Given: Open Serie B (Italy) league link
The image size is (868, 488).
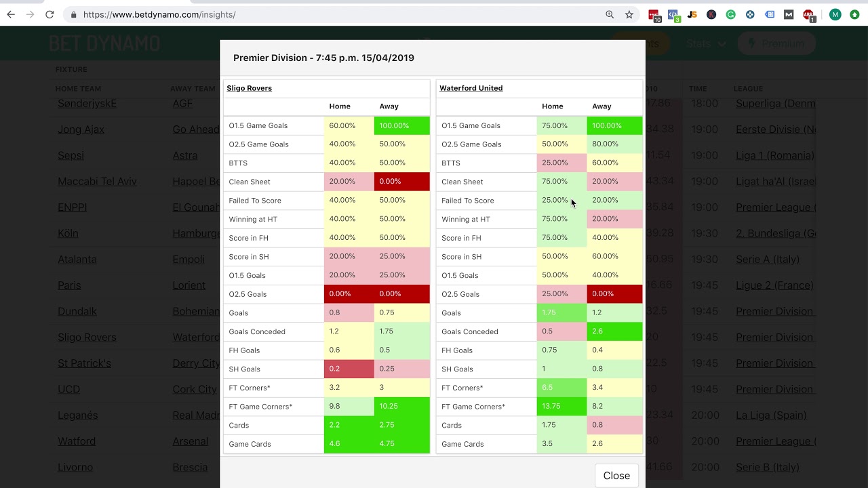Looking at the screenshot, I should [768, 467].
